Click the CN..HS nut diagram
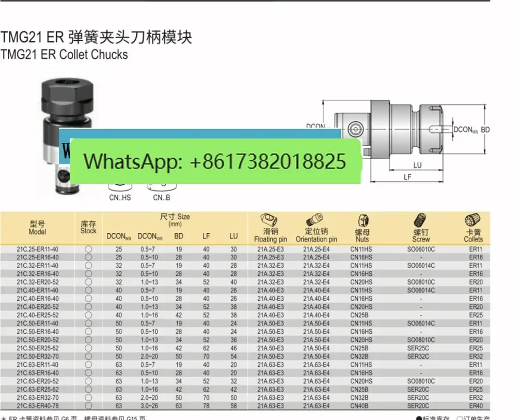Viewport: 521px width, 420px height. click(x=120, y=188)
